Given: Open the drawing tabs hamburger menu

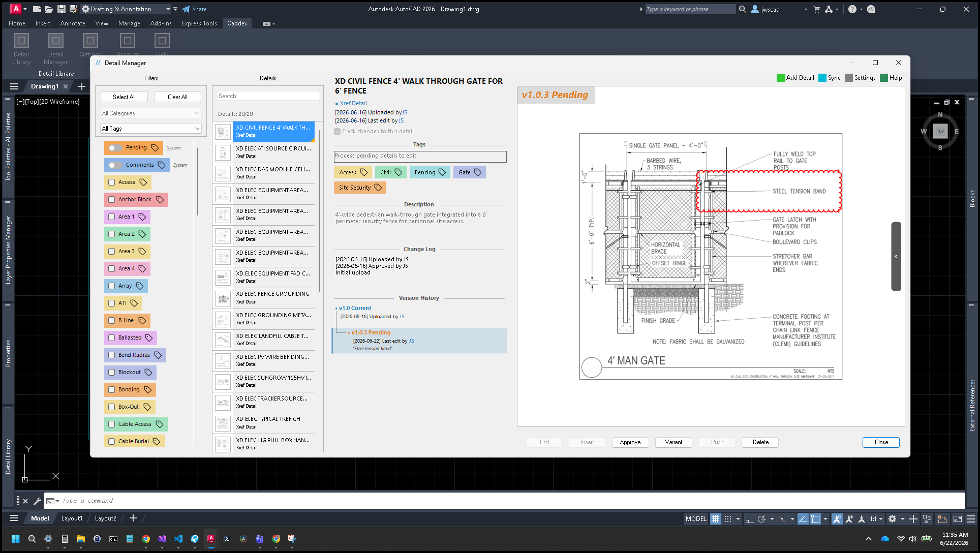Looking at the screenshot, I should pos(14,86).
